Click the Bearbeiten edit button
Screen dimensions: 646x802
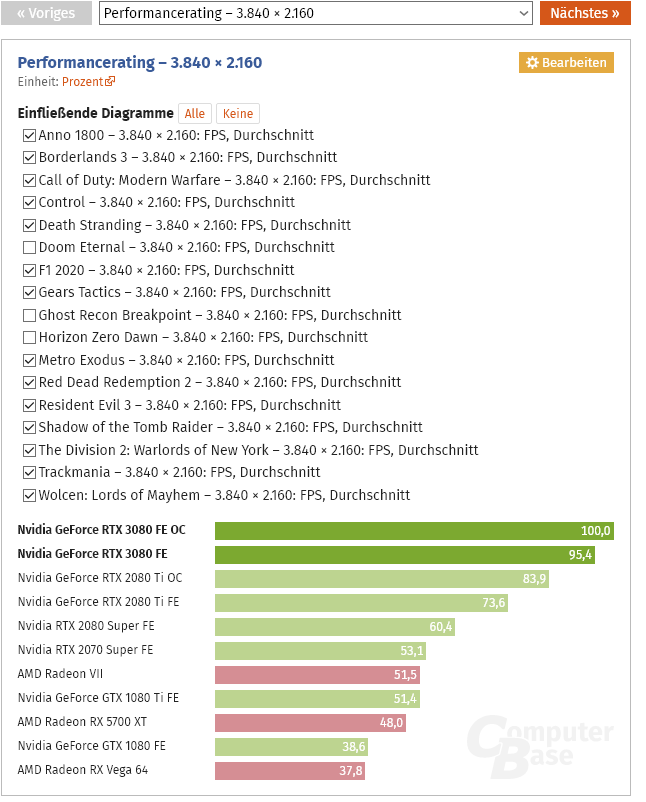(x=566, y=62)
